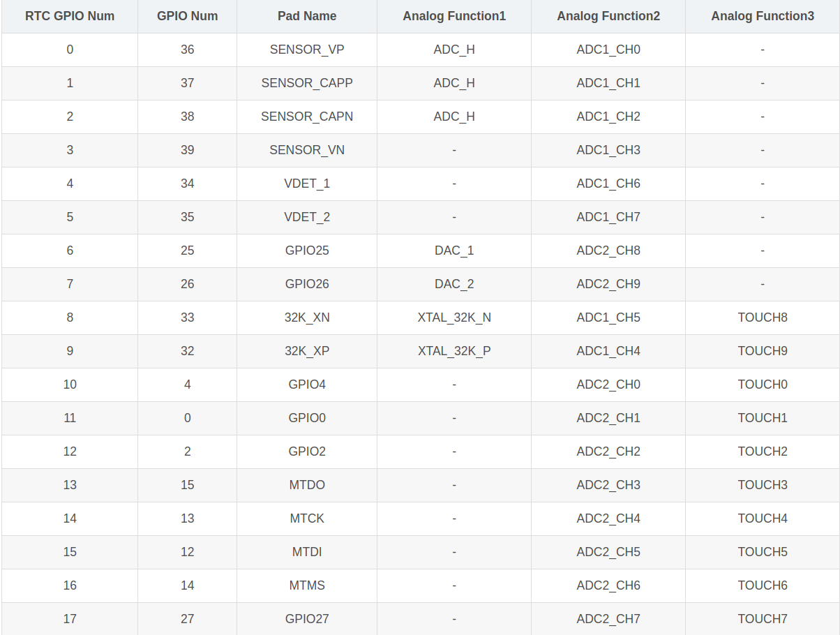Click the GPIO2 pad name cell
Viewport: 840px width, 635px height.
click(x=307, y=451)
